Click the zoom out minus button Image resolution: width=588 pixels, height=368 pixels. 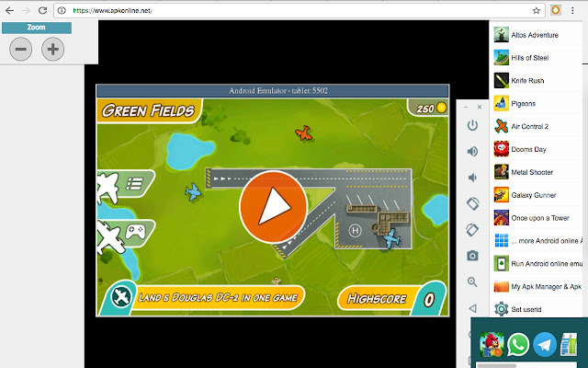(x=20, y=49)
